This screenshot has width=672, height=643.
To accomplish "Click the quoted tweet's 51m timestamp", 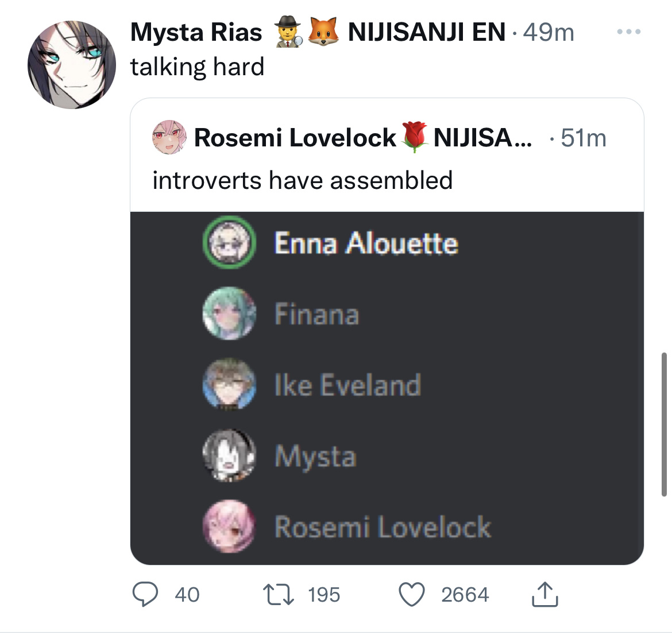I will point(584,138).
